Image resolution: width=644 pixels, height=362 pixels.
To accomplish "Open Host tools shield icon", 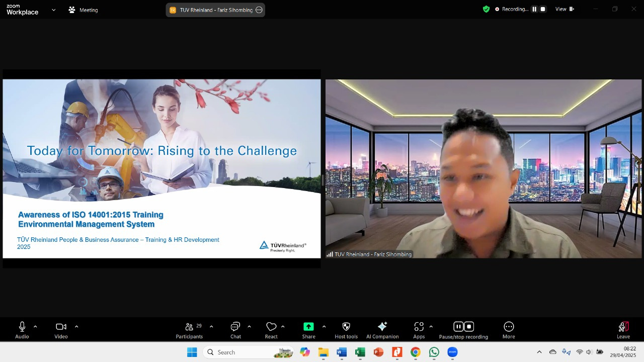I will point(346,327).
